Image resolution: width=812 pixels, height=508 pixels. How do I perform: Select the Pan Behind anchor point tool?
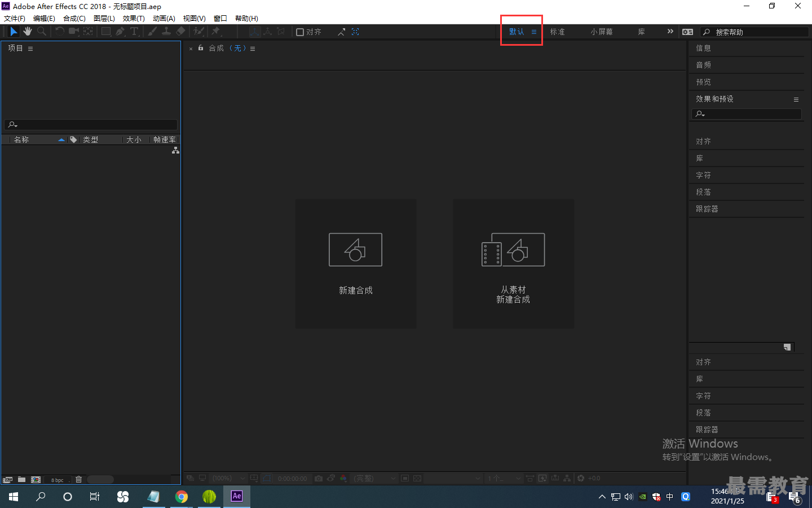(89, 32)
